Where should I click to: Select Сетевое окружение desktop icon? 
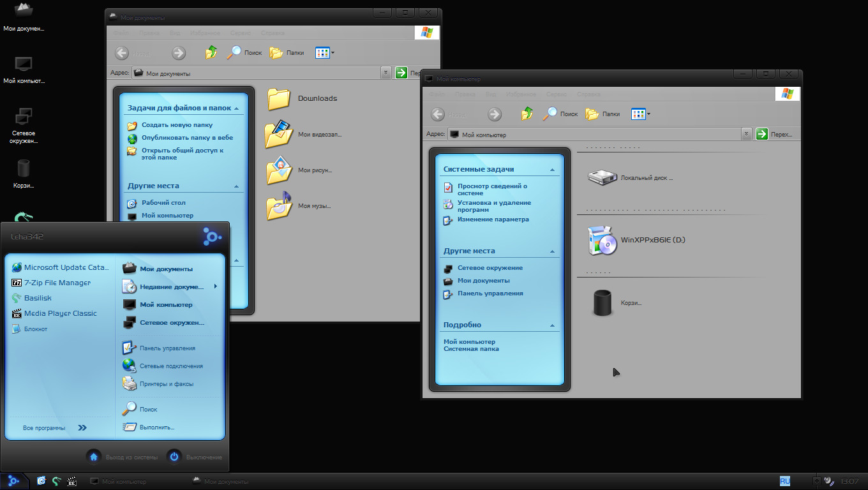[x=24, y=126]
